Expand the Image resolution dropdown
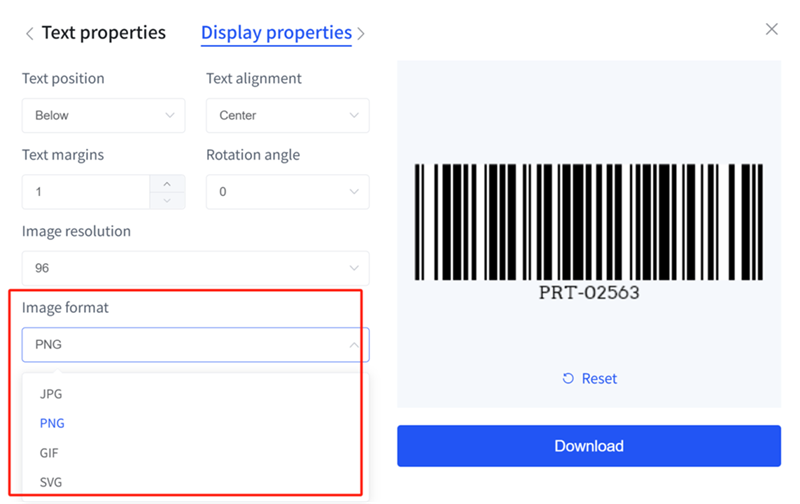The height and width of the screenshot is (504, 800). coord(195,268)
